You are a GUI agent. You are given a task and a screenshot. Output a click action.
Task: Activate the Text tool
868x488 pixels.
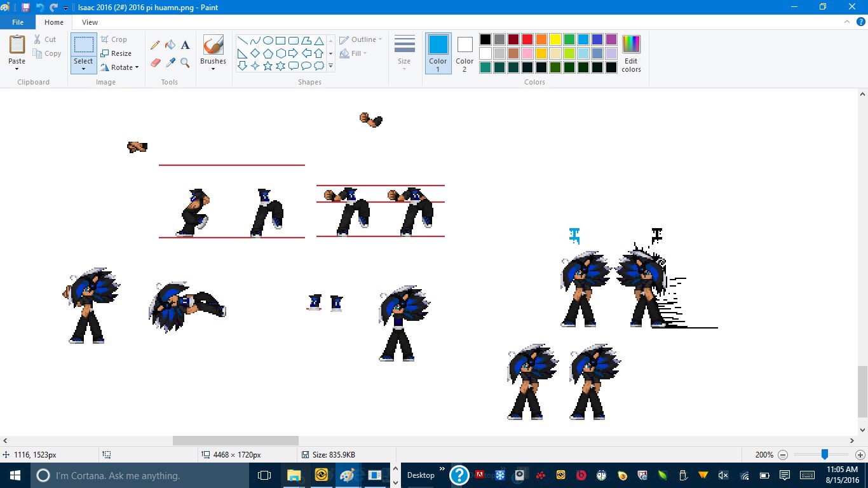click(x=186, y=45)
